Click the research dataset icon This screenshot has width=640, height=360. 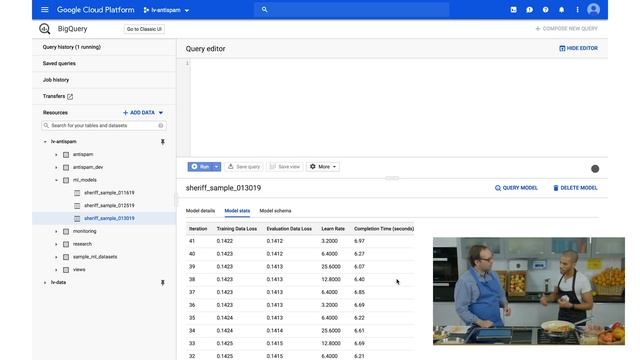pyautogui.click(x=66, y=244)
